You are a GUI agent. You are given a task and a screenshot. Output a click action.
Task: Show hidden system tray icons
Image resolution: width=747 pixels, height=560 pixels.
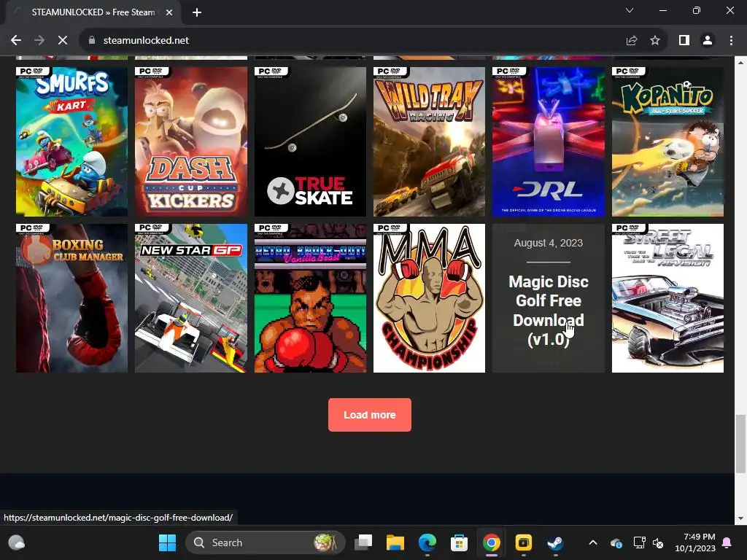coord(593,542)
